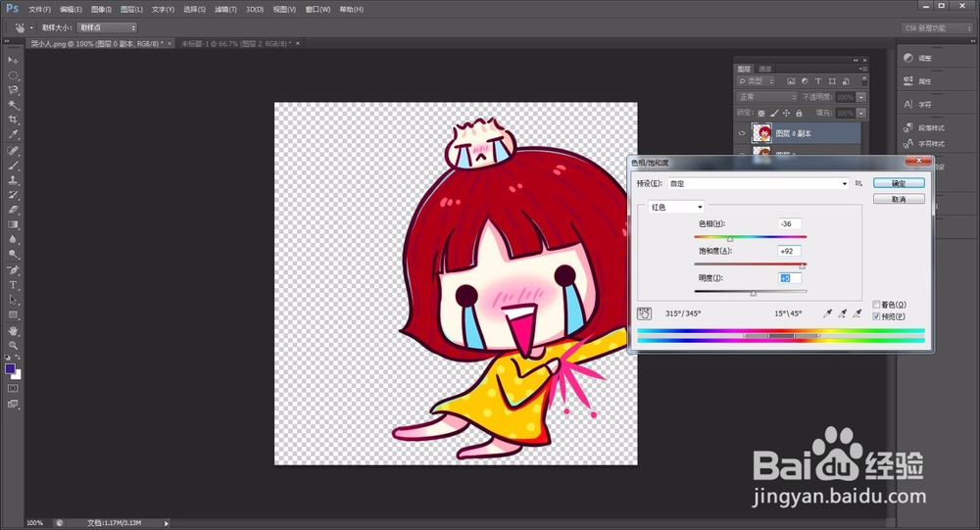
Task: Pick the subtract-from-sample eyedropper
Action: 857,313
